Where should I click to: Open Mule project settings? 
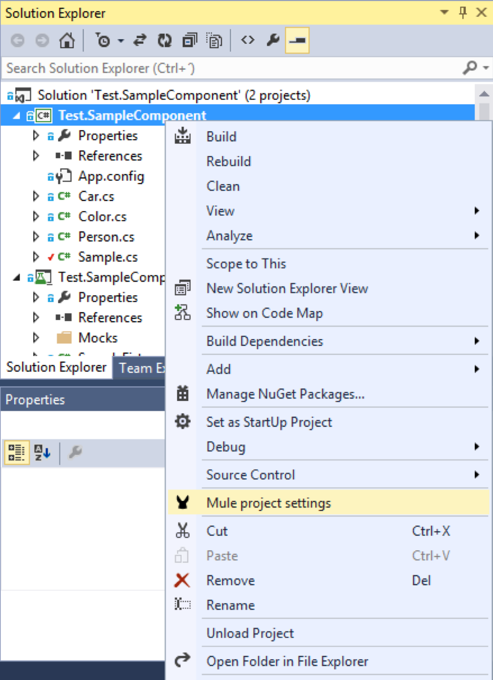[x=330, y=503]
